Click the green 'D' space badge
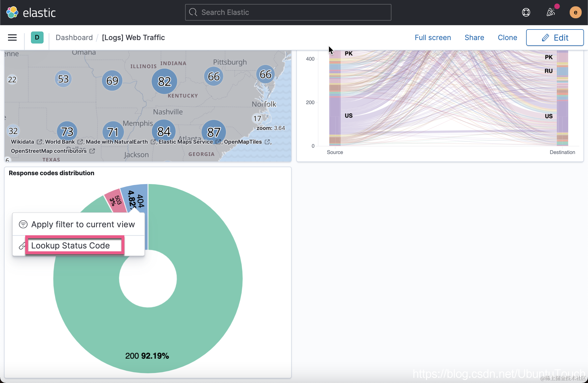 point(37,37)
